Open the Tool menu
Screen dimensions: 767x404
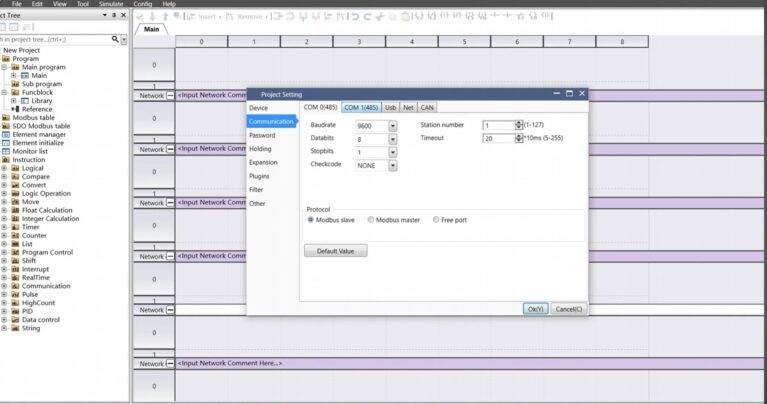click(x=83, y=3)
